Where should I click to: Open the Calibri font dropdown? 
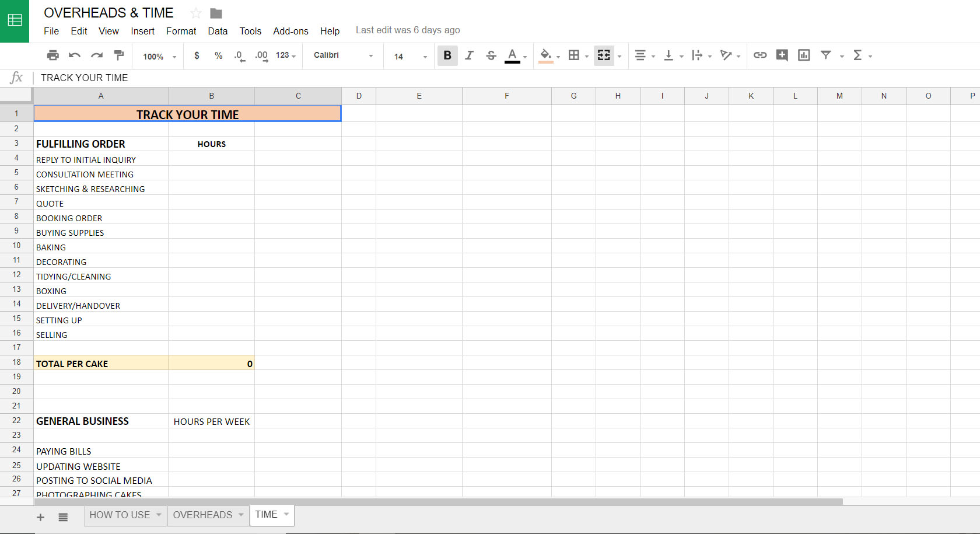[x=343, y=55]
